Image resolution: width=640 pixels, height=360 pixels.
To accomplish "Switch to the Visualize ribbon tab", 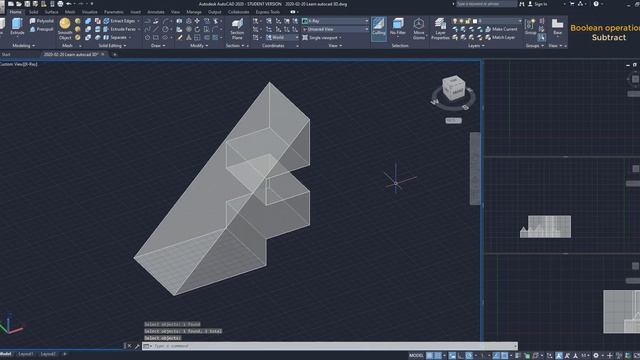I will click(x=89, y=12).
